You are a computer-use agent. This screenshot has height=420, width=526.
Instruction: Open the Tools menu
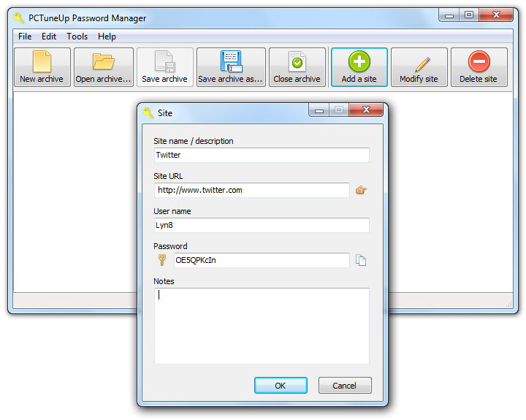pyautogui.click(x=77, y=37)
